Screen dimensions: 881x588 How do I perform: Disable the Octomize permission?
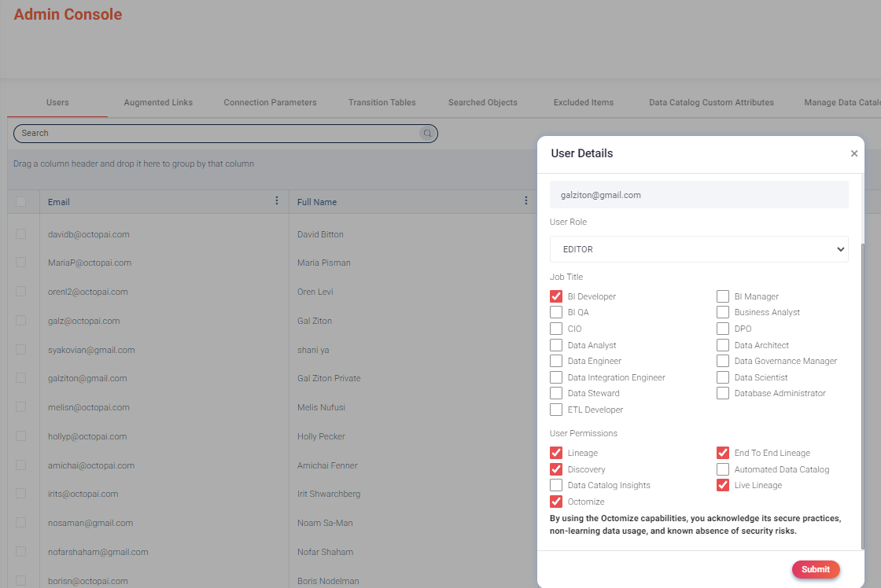(556, 502)
